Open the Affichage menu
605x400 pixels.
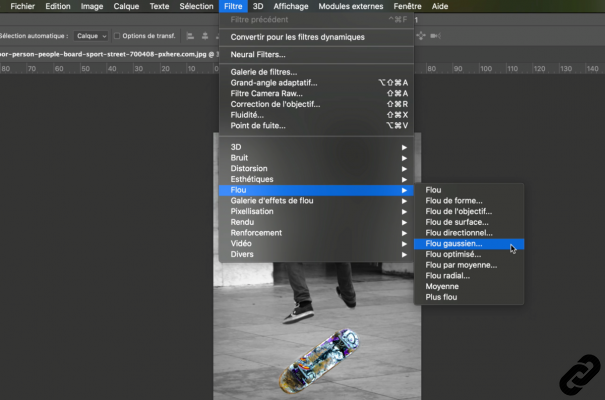291,6
